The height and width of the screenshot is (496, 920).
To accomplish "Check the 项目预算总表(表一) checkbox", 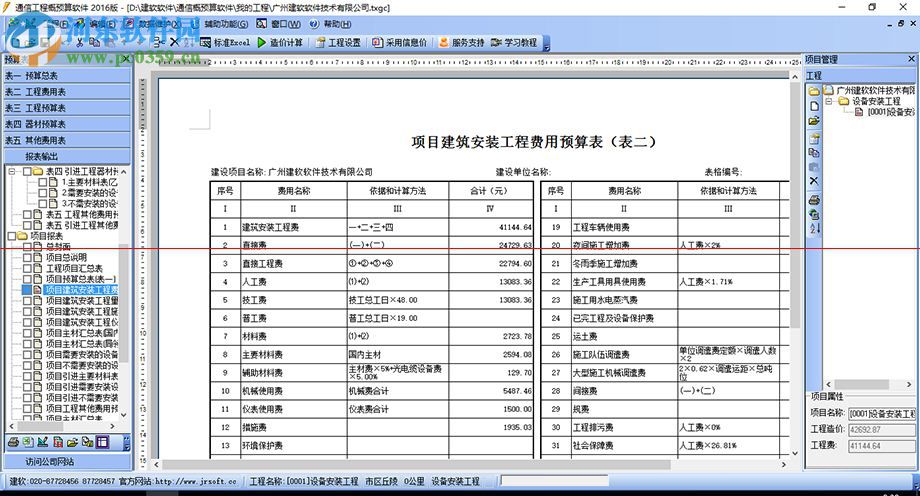I will coord(27,279).
